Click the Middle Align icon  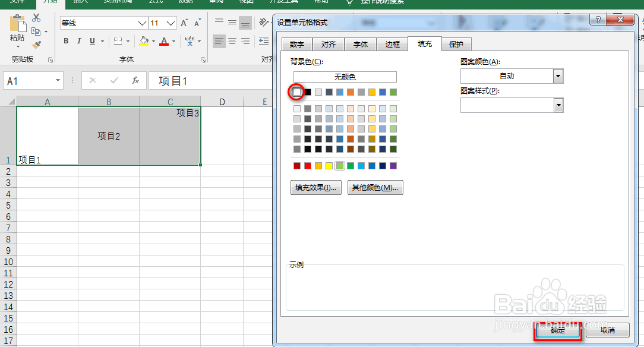(232, 23)
